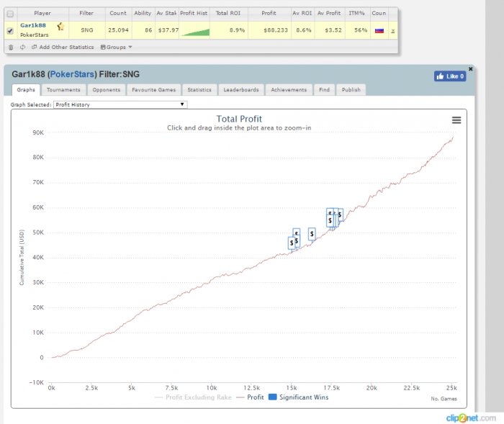
Task: Click the gold star badge beside Gar1k88
Action: click(61, 27)
